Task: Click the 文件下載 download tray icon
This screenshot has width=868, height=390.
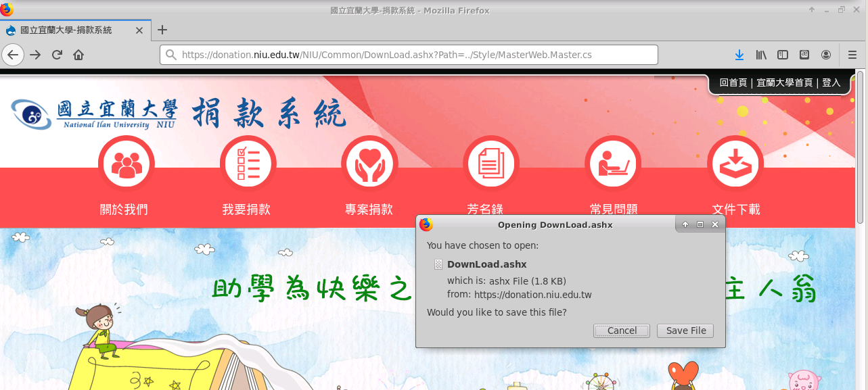Action: click(x=735, y=164)
